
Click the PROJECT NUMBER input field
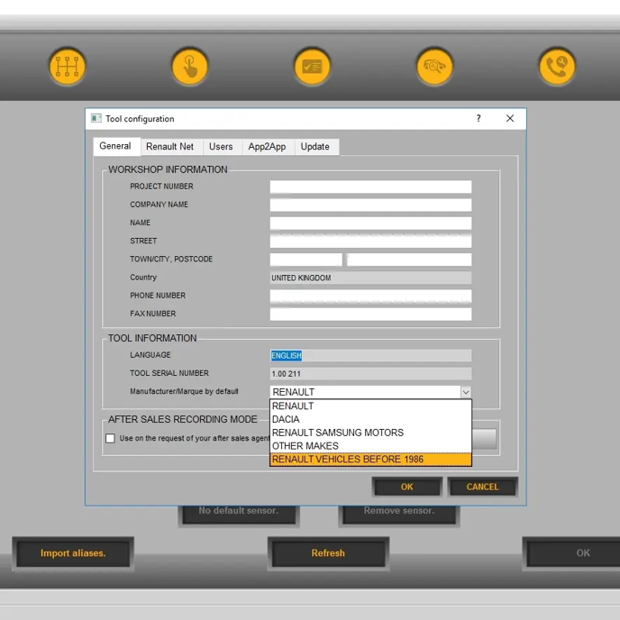pyautogui.click(x=370, y=187)
